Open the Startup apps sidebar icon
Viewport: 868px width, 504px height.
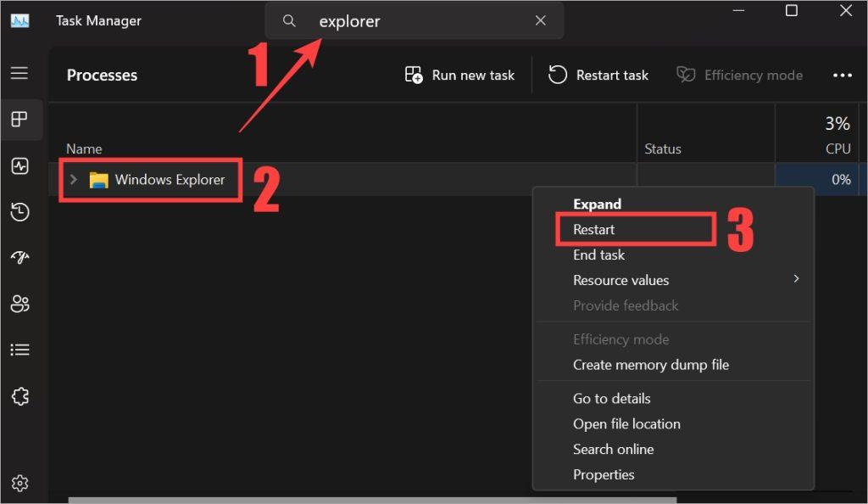(20, 258)
